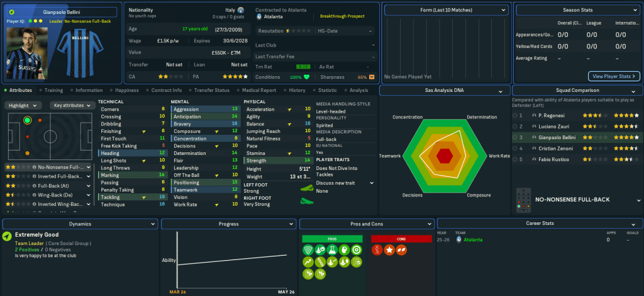Click the Italy nationality flag icon

pyautogui.click(x=241, y=11)
